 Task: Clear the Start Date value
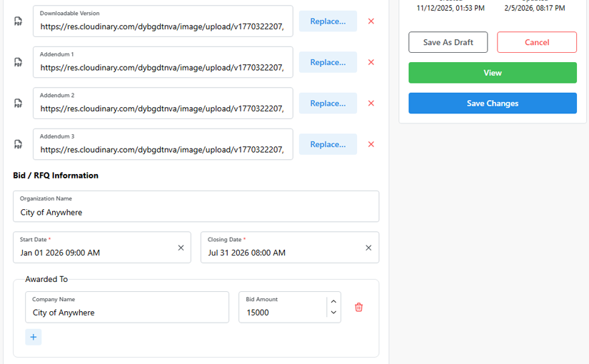click(x=181, y=248)
